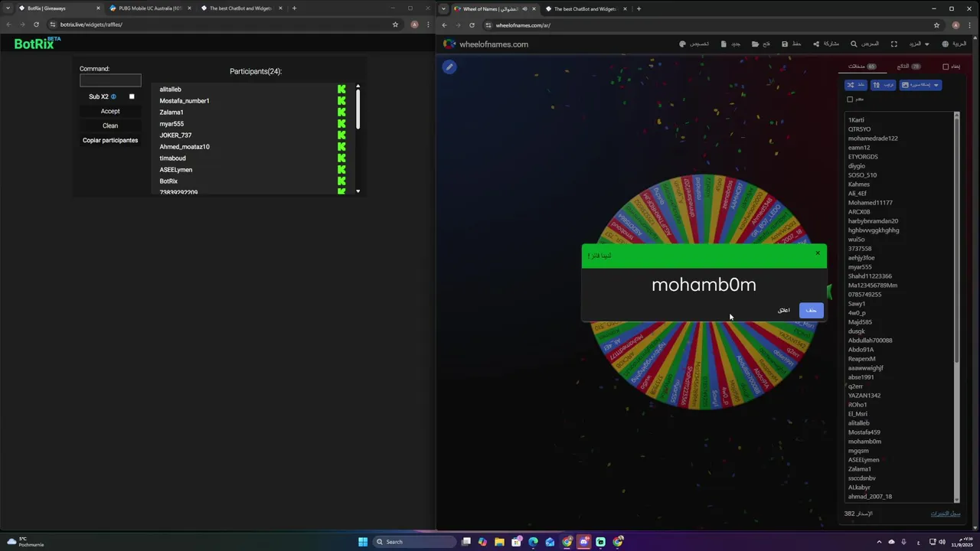Open the More dropdown menu in Wheel of Names
This screenshot has width=980, height=551.
919,44
